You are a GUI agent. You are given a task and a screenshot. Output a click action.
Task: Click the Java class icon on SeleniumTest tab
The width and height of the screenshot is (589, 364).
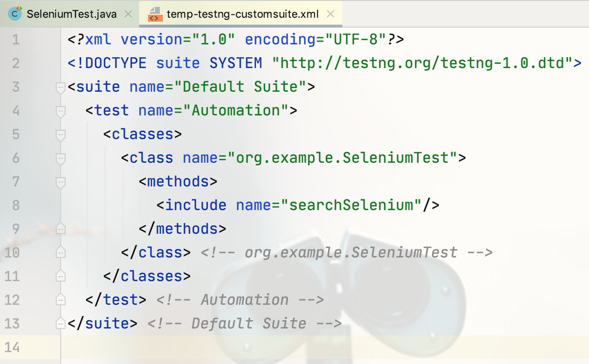point(16,14)
